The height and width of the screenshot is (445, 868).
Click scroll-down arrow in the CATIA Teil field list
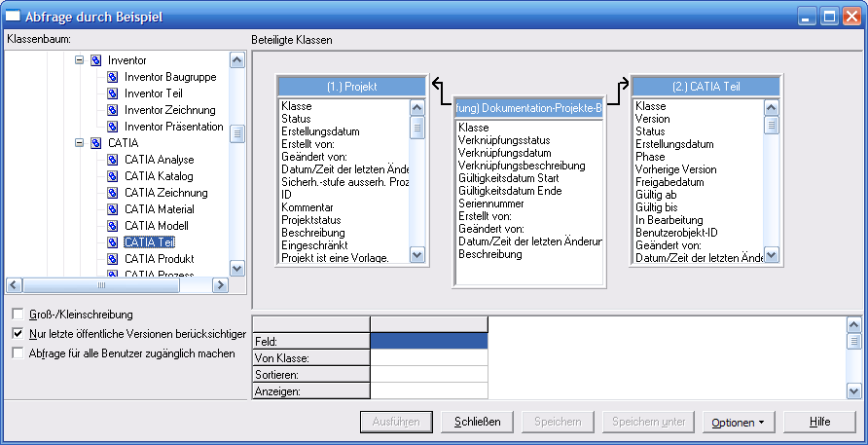click(771, 255)
